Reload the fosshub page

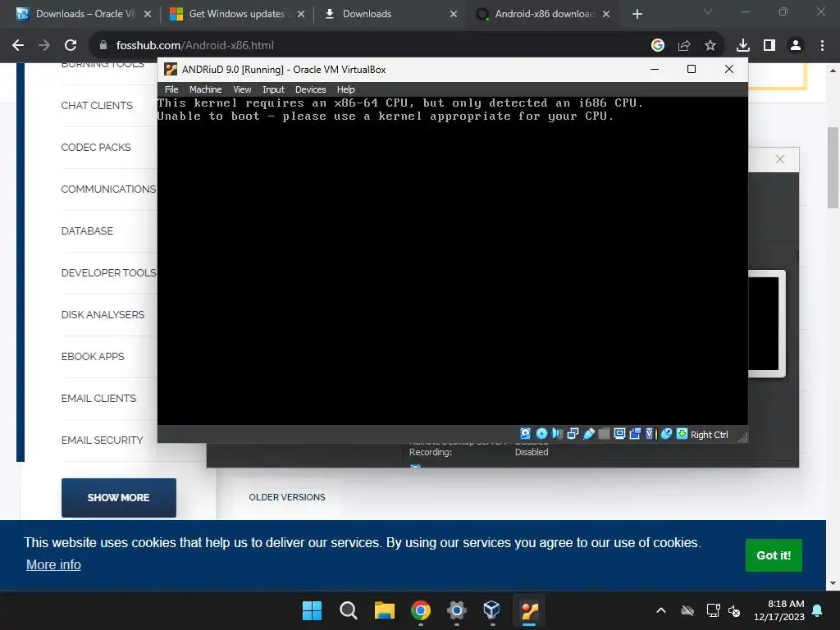coord(71,46)
